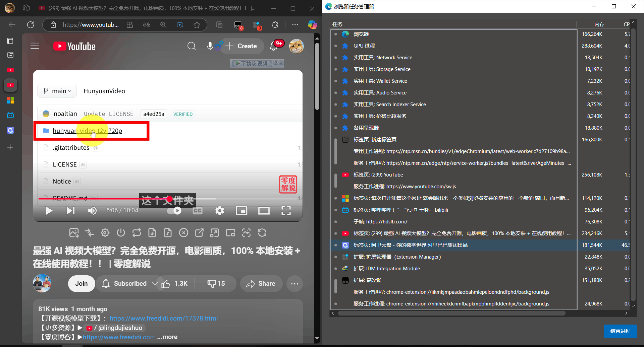
Task: Click the Join channel button
Action: point(82,284)
